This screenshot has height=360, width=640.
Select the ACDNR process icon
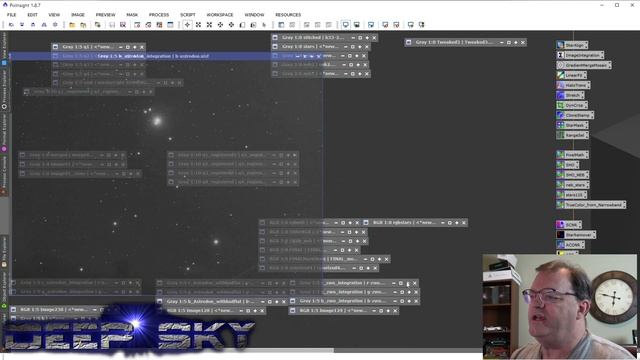[570, 244]
